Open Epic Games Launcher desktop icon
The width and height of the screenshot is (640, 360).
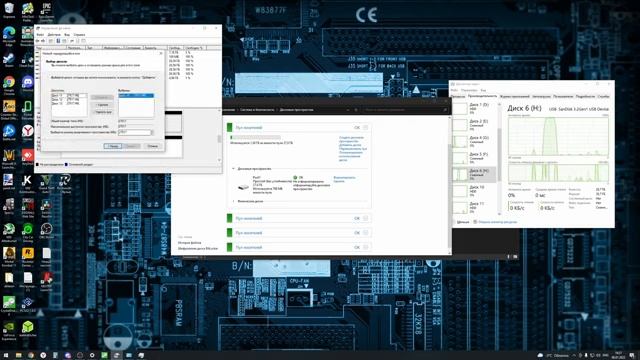46,11
